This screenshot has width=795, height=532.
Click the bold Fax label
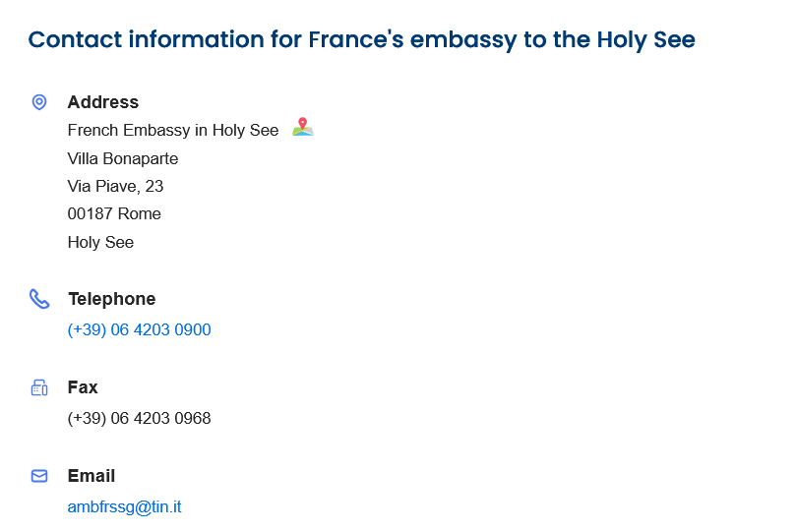(x=83, y=387)
